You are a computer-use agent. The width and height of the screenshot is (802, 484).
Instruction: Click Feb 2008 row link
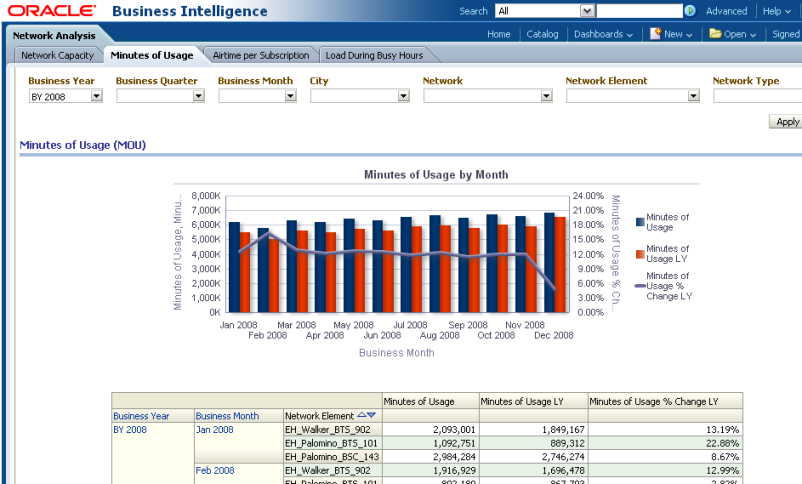pyautogui.click(x=215, y=470)
